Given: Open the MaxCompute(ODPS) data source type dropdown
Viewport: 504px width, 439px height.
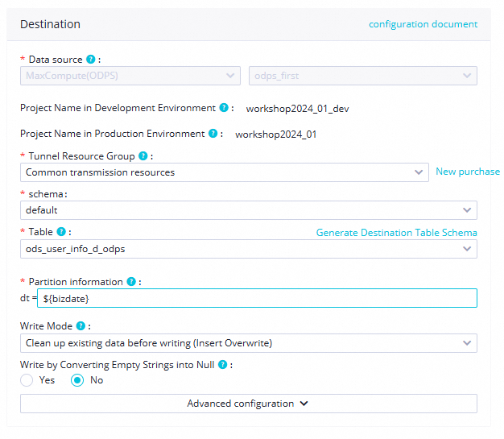Looking at the screenshot, I should pos(130,76).
